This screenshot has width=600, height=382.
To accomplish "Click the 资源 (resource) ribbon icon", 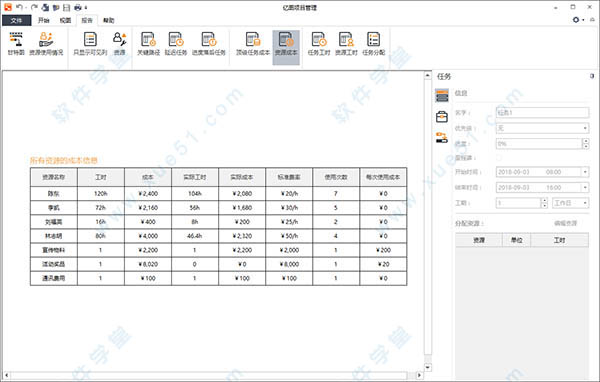I will pyautogui.click(x=119, y=44).
